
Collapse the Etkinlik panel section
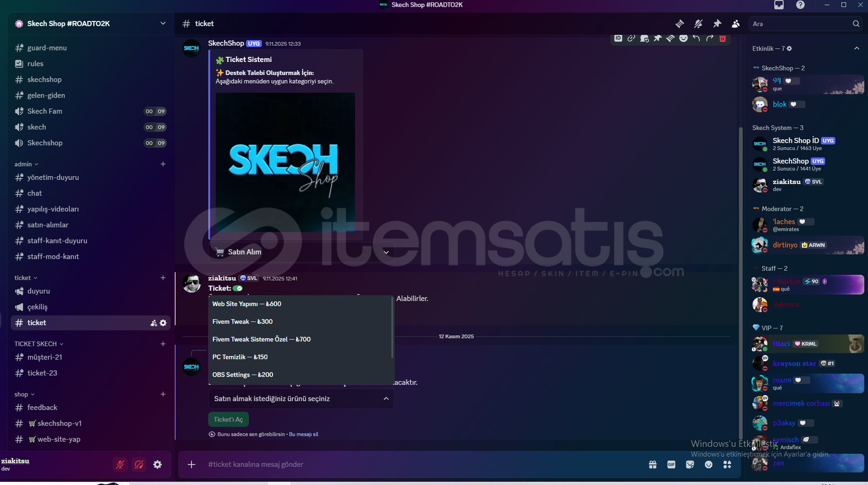tap(856, 48)
